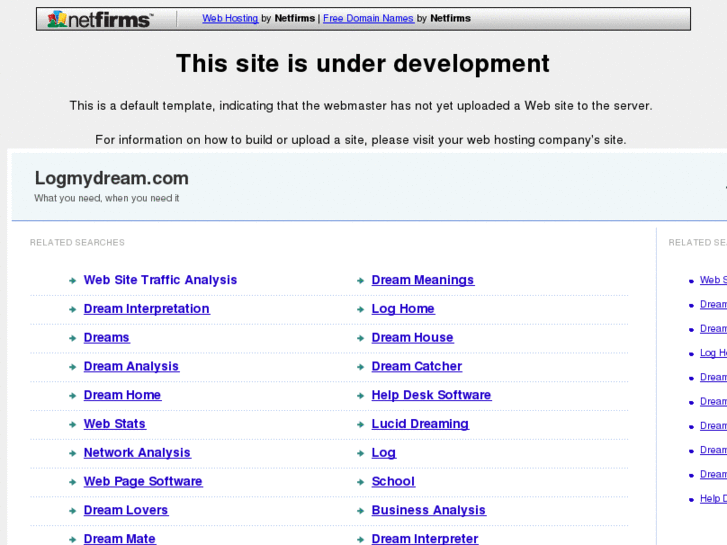Click arrow icon beside Web Page Software
The height and width of the screenshot is (545, 727).
[x=72, y=482]
